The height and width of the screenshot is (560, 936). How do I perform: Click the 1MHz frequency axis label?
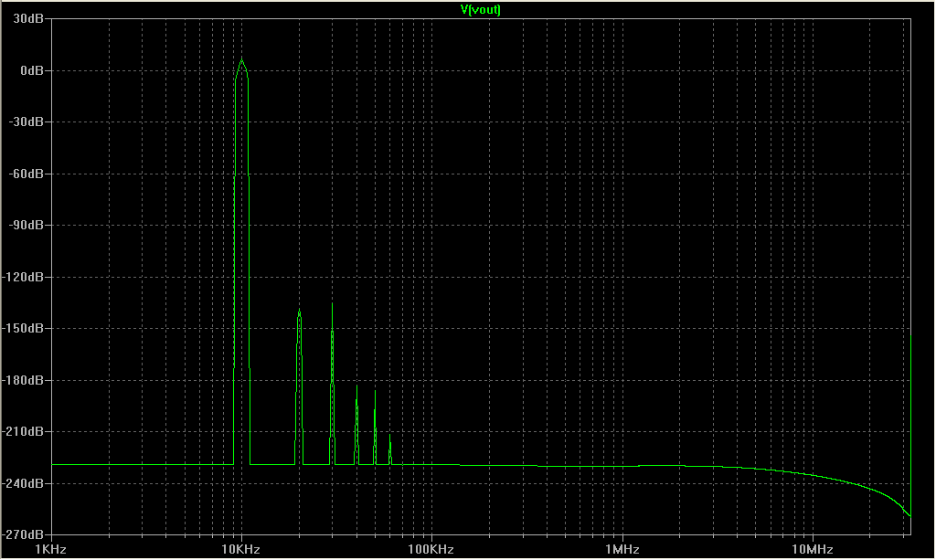click(622, 549)
